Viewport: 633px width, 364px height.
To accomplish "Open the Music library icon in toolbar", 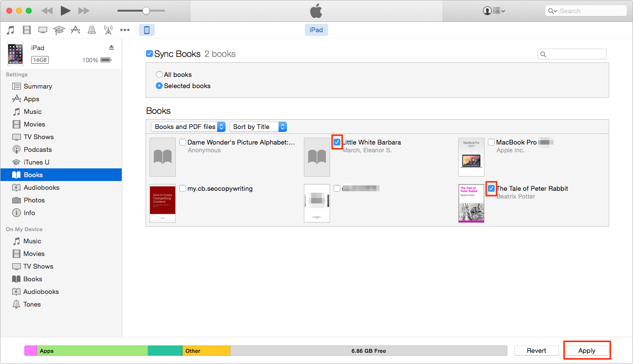I will pyautogui.click(x=10, y=30).
